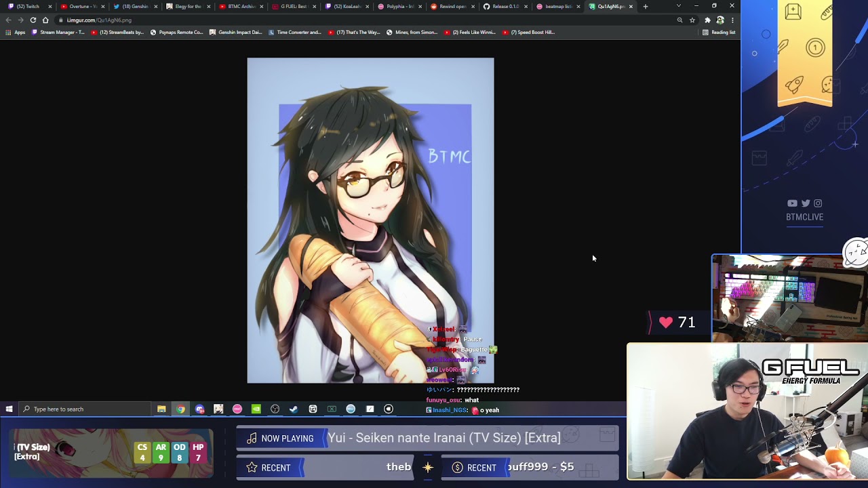Screen dimensions: 868x488
Task: Switch to the (52) KoaLeah tab
Action: [346, 7]
